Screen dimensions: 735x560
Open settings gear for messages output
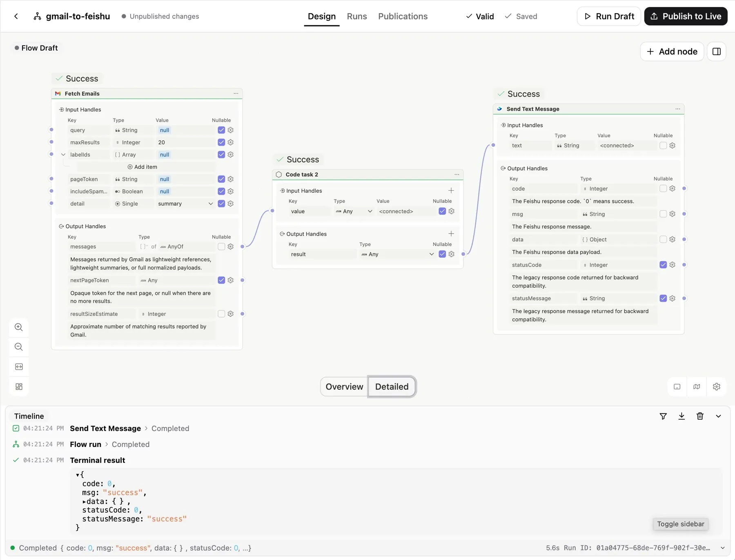(231, 247)
